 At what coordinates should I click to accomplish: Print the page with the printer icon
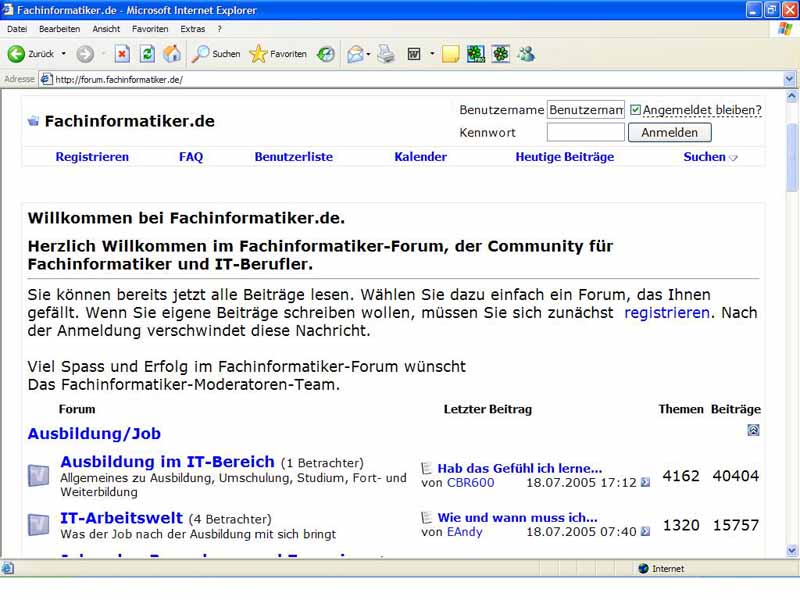pyautogui.click(x=386, y=54)
